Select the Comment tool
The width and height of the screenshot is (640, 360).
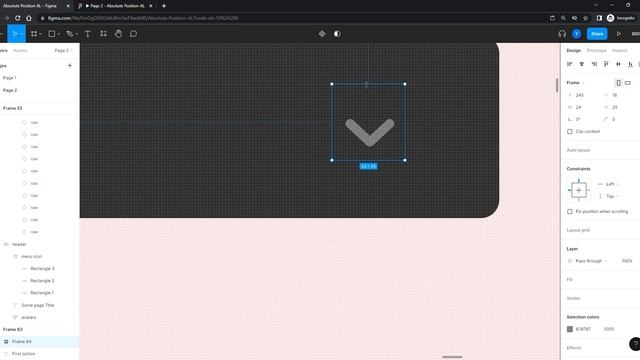click(x=133, y=34)
